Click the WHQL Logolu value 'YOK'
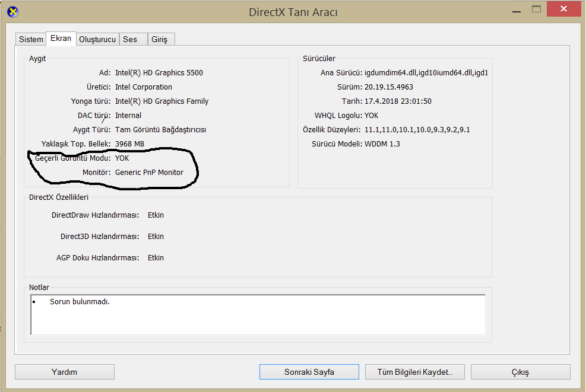Image resolution: width=586 pixels, height=392 pixels. 372,116
